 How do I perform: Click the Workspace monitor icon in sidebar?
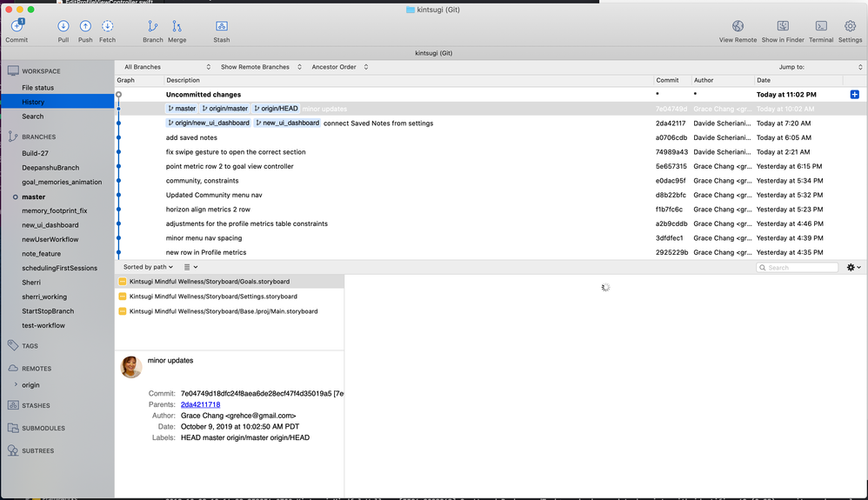click(13, 71)
